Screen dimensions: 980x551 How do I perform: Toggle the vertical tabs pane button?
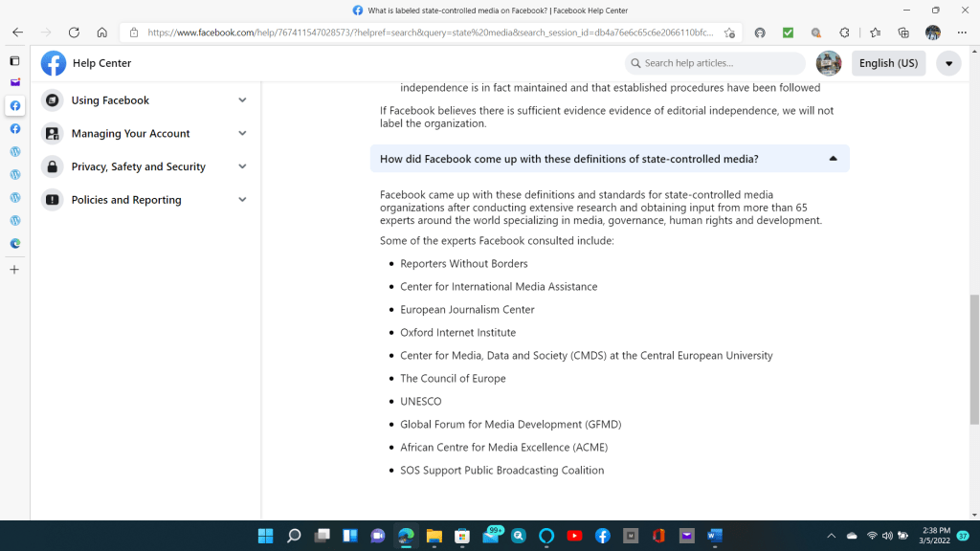[14, 60]
